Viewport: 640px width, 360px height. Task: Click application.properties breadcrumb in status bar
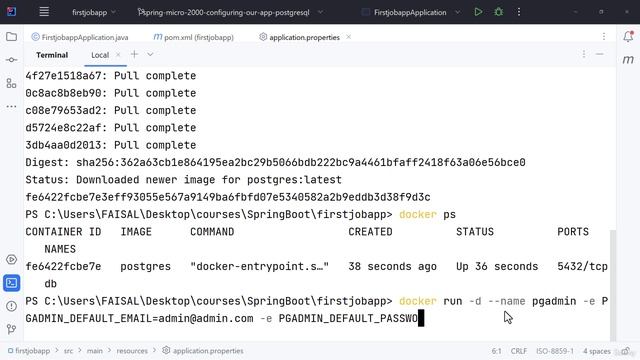point(203,351)
